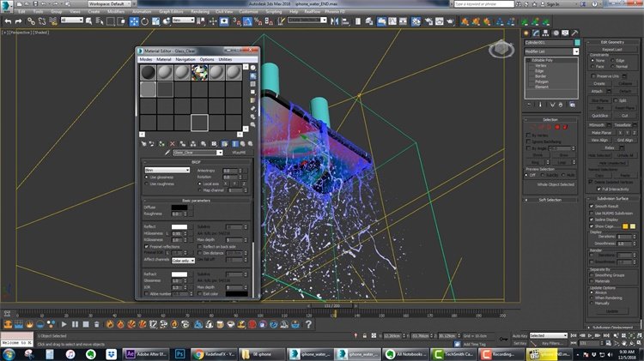Click Get Material icon in Material Editor

click(143, 144)
